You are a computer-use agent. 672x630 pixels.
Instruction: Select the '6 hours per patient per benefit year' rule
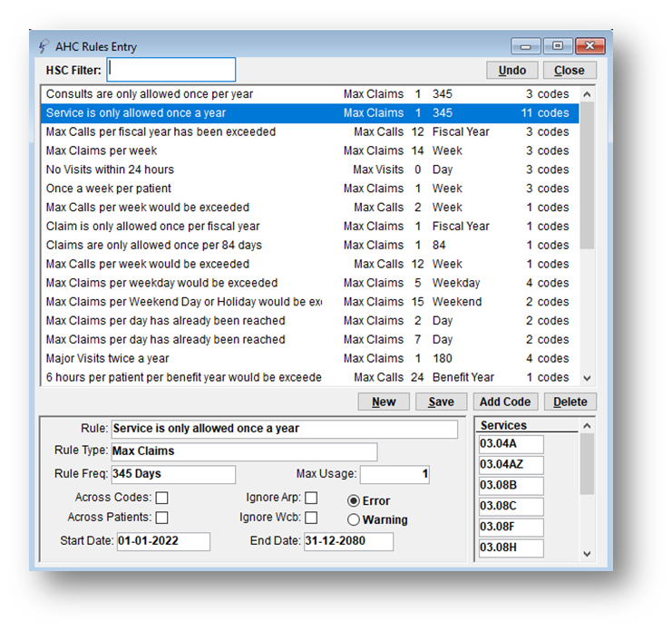click(310, 377)
